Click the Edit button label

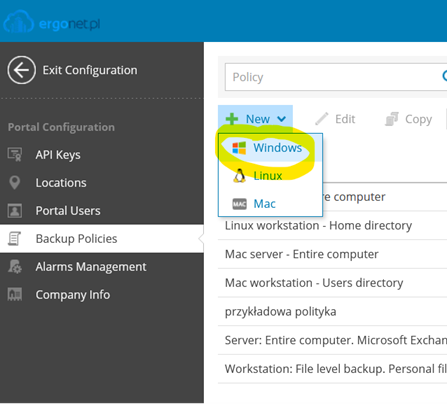click(x=345, y=119)
